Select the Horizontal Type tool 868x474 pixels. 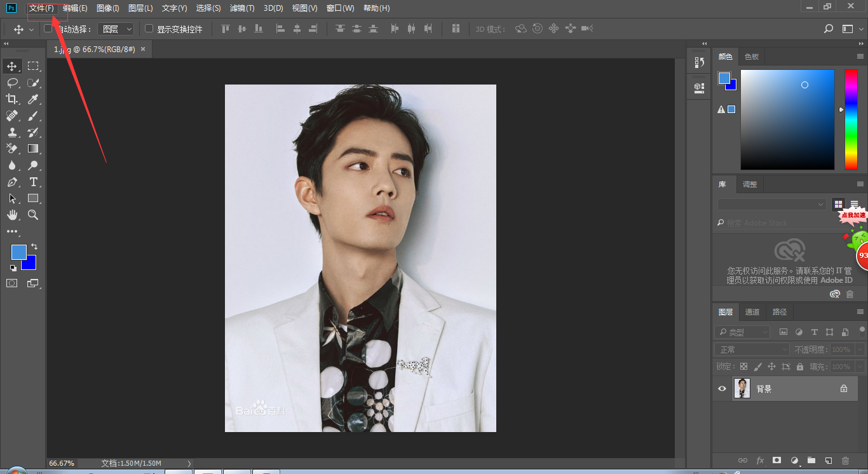tap(33, 182)
